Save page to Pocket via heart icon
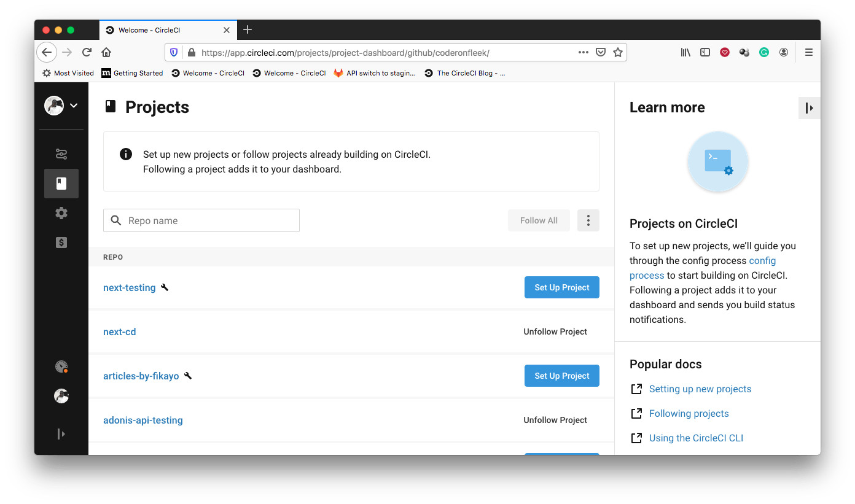Viewport: 855px width, 504px height. click(725, 52)
